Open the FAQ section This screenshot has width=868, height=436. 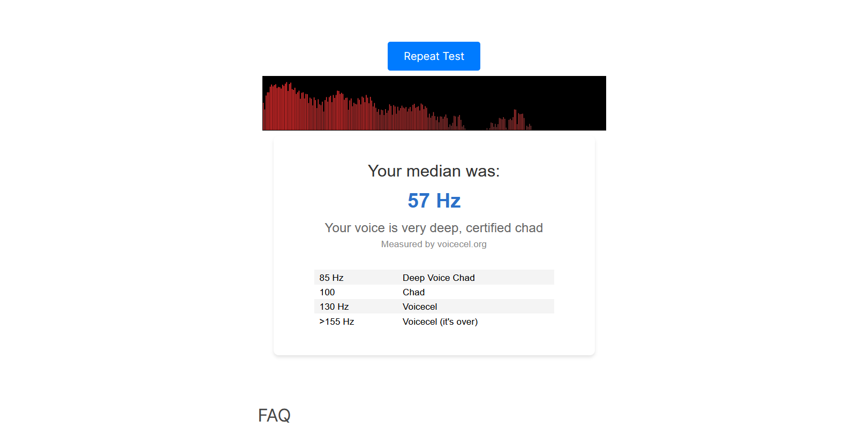coord(275,416)
